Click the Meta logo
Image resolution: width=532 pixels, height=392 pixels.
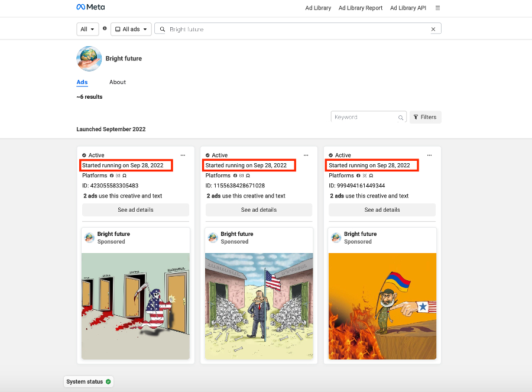point(90,8)
